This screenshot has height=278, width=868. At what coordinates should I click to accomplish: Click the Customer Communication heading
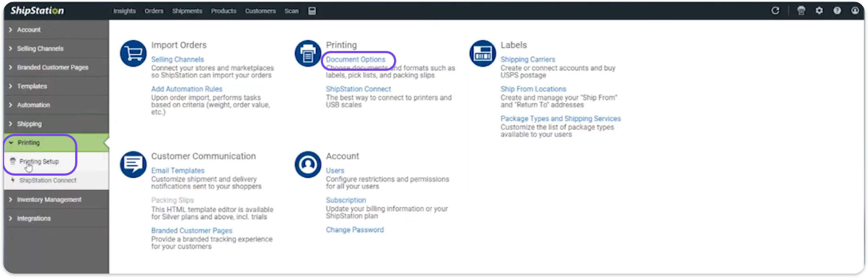(203, 156)
